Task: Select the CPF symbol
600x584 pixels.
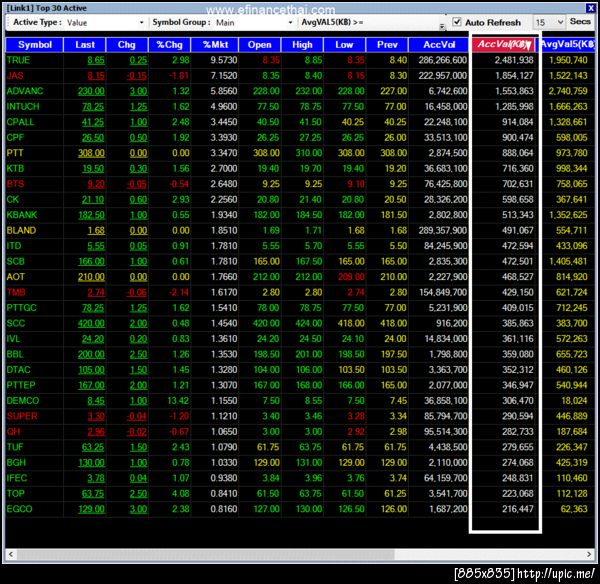Action: (x=15, y=137)
